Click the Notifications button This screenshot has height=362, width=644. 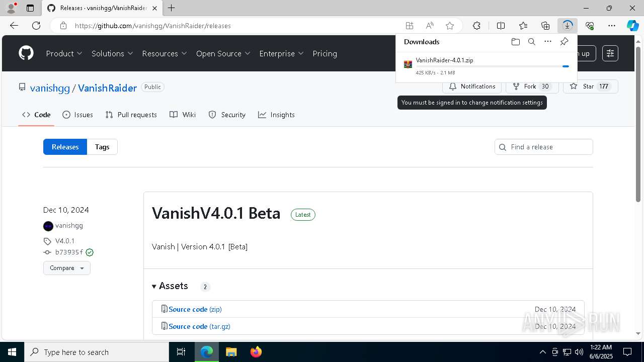[x=472, y=86]
